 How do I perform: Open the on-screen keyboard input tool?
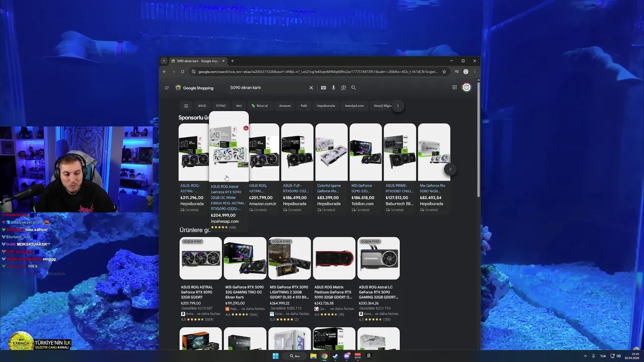(x=323, y=87)
